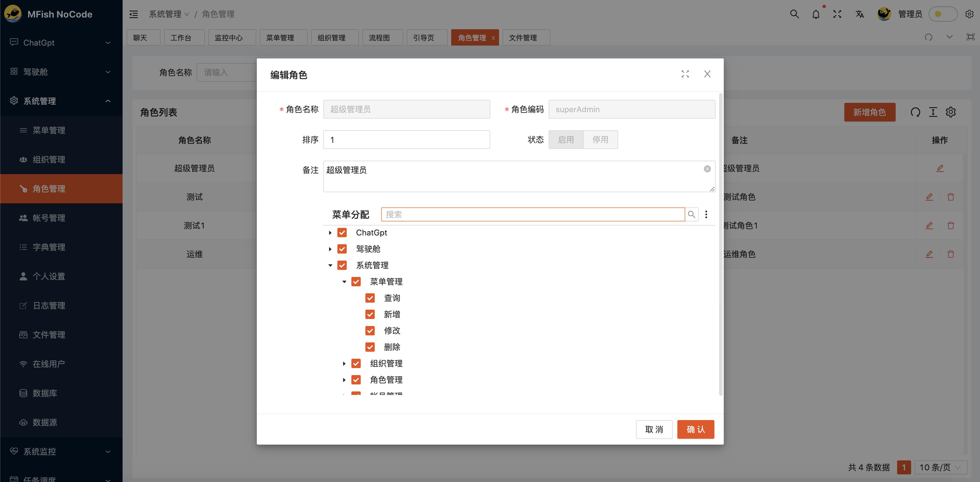Screen dimensions: 980x482
Task: Click the delete trash icon for the 运维 row
Action: click(950, 254)
